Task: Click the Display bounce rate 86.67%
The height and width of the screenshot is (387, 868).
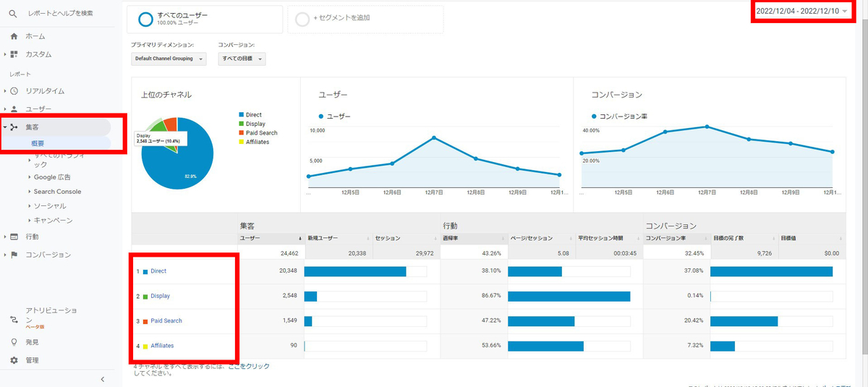Action: click(x=490, y=296)
